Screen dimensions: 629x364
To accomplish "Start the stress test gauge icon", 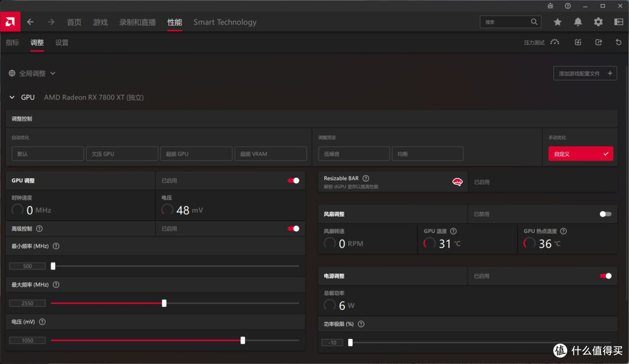I will point(555,42).
